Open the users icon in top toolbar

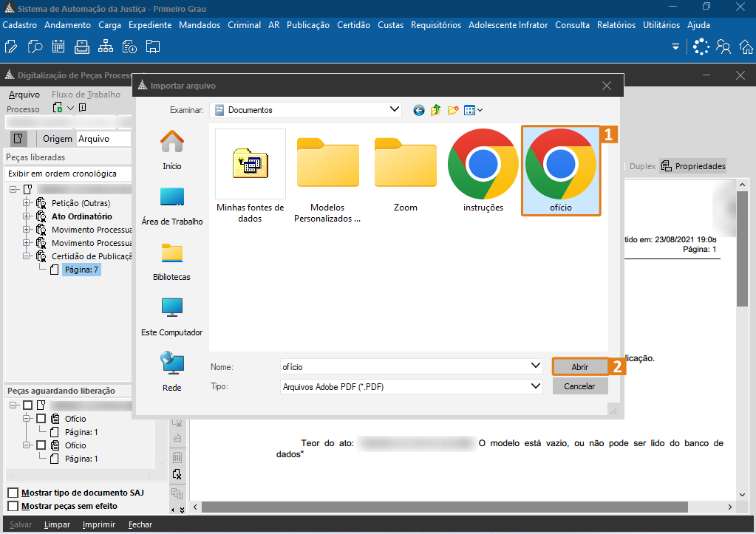(x=723, y=47)
